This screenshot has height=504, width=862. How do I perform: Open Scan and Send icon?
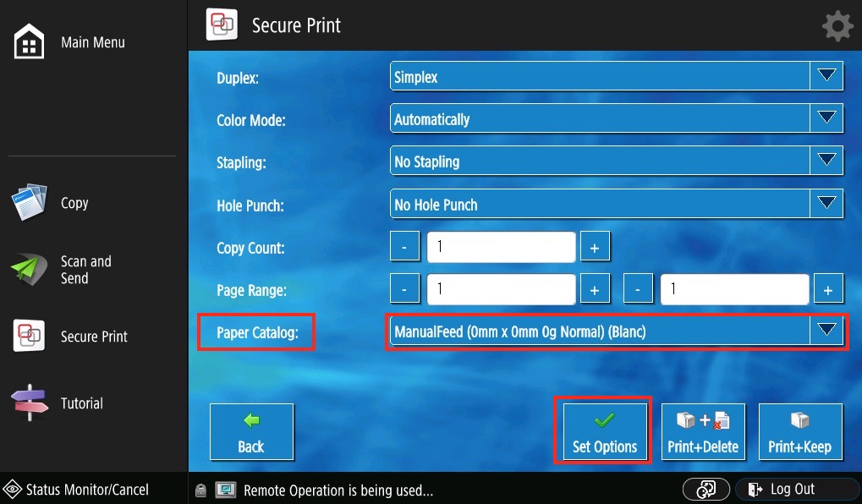(30, 270)
